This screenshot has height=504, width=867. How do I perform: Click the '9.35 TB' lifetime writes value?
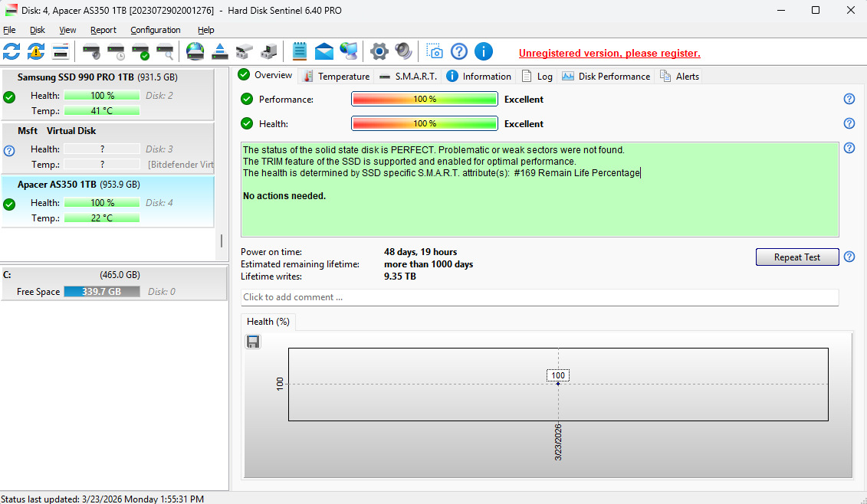click(x=400, y=277)
